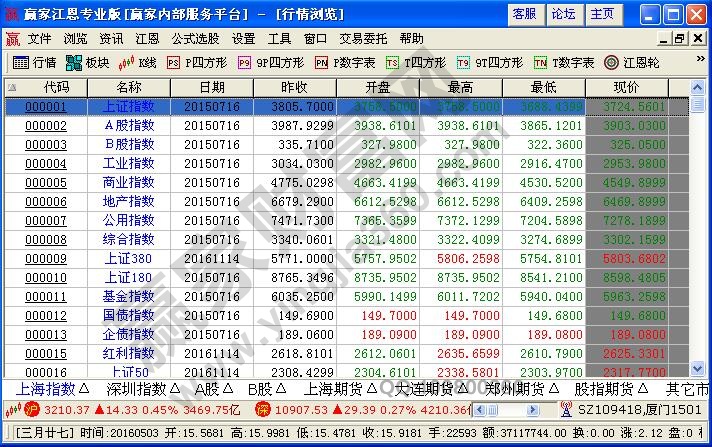Sort by the 现价 column header
The width and height of the screenshot is (712, 447).
(x=627, y=87)
